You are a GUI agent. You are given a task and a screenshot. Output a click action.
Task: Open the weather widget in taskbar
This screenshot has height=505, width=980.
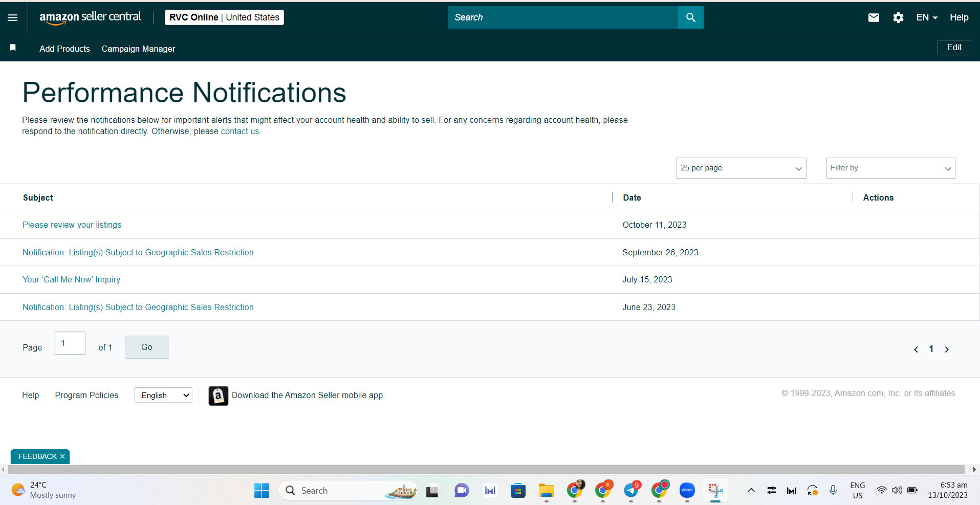(x=43, y=490)
